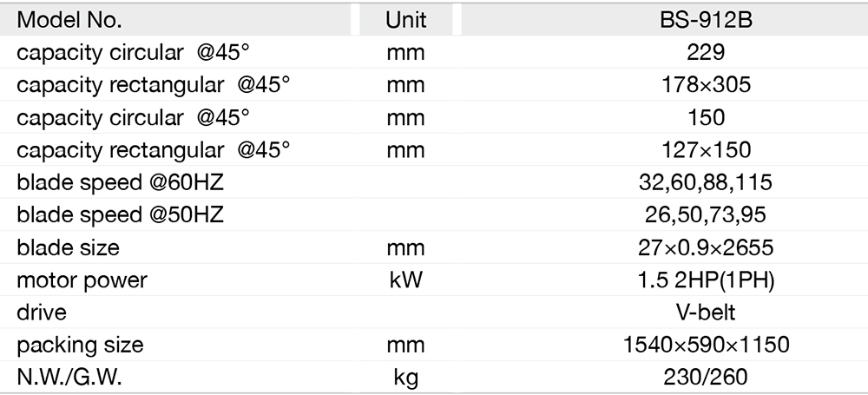868x395 pixels.
Task: Click the Model No. header cell
Action: (x=69, y=20)
